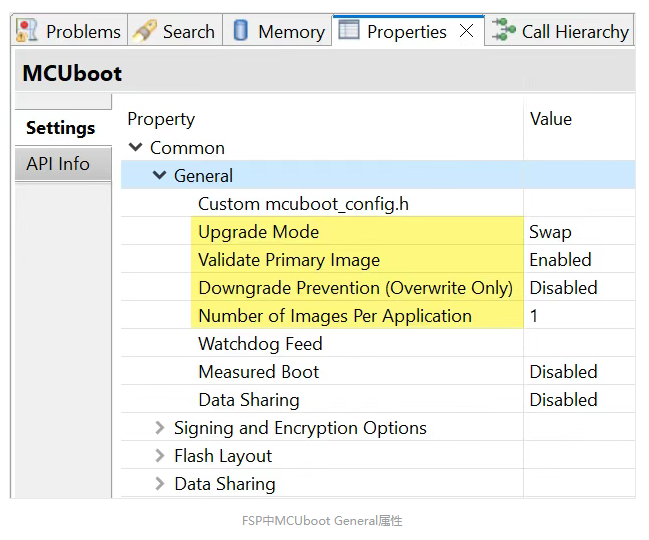Open Disabled value for Downgrade Prevention

coord(579,288)
